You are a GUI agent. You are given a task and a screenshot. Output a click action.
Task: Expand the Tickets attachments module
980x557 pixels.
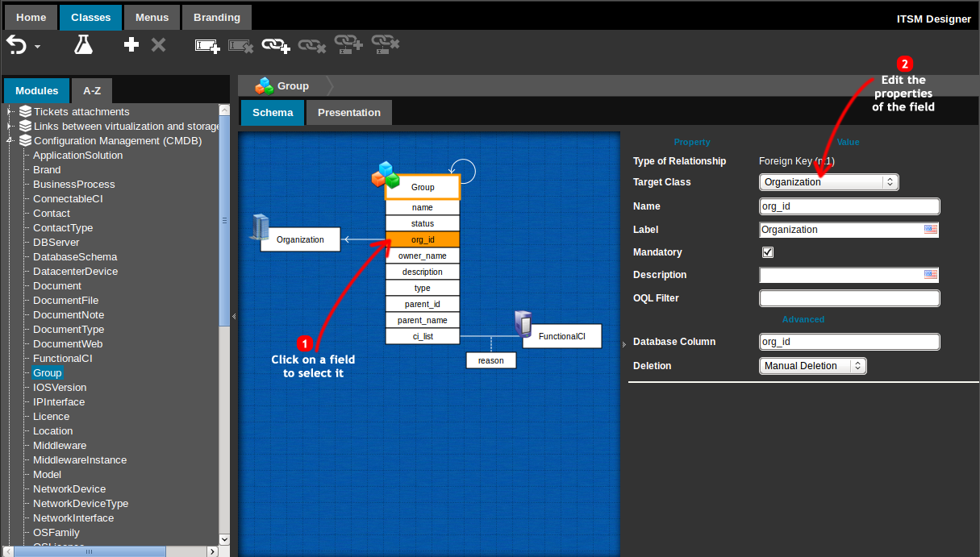click(10, 112)
